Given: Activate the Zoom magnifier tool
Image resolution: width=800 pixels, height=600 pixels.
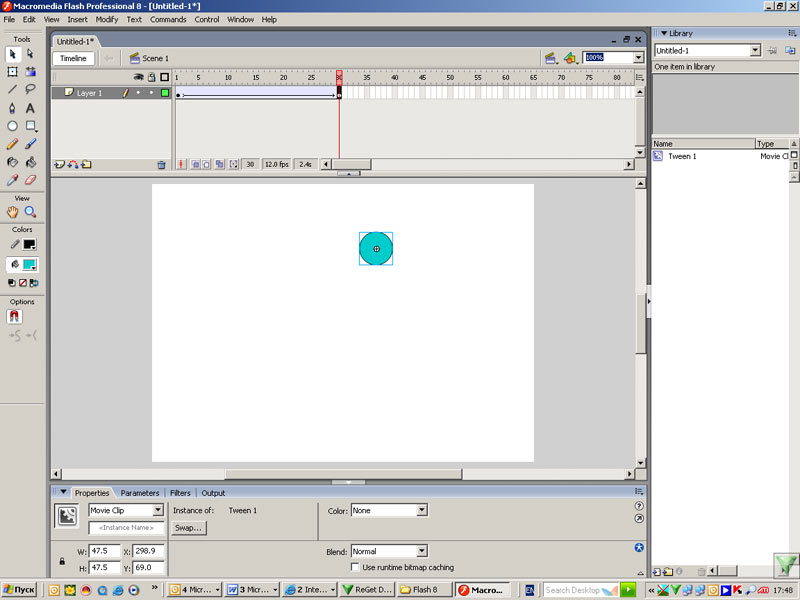Looking at the screenshot, I should (x=30, y=212).
